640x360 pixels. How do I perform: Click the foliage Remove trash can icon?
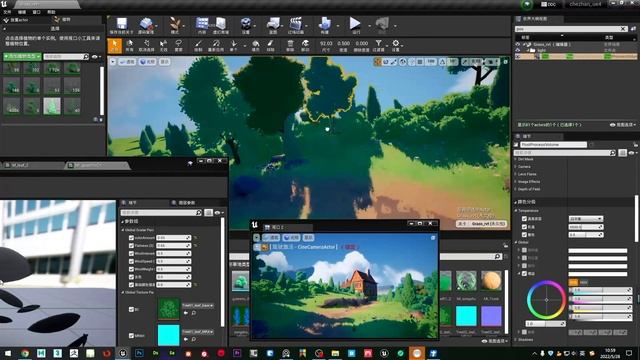pos(290,45)
